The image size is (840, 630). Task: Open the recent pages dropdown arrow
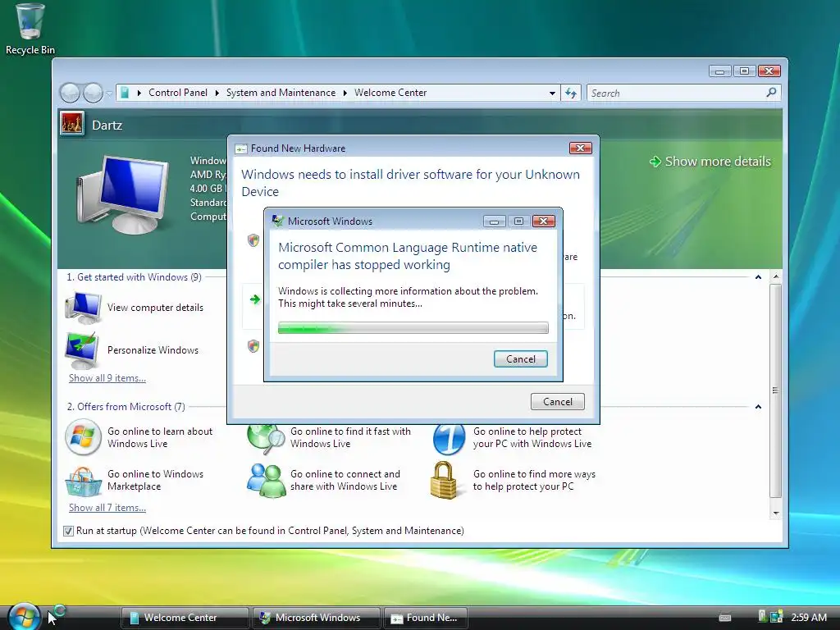click(109, 94)
